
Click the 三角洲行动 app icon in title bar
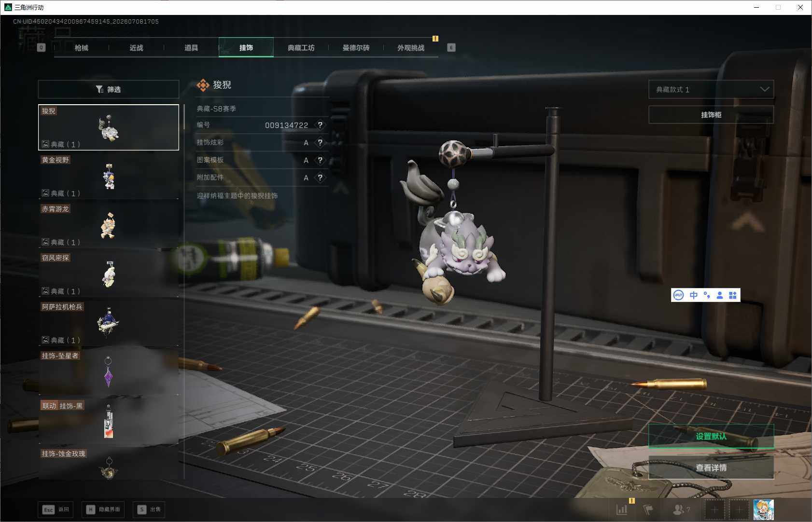pos(8,7)
